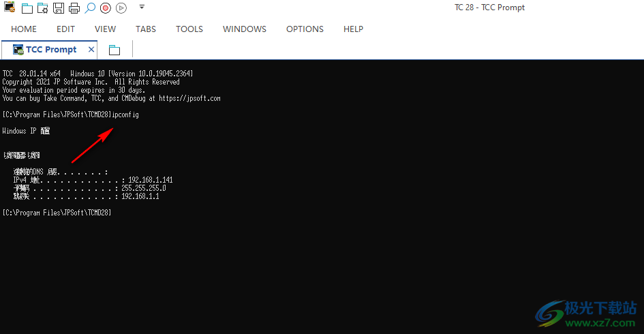This screenshot has width=644, height=334.
Task: Click the Copyright 2021 JP Software line
Action: coord(91,82)
